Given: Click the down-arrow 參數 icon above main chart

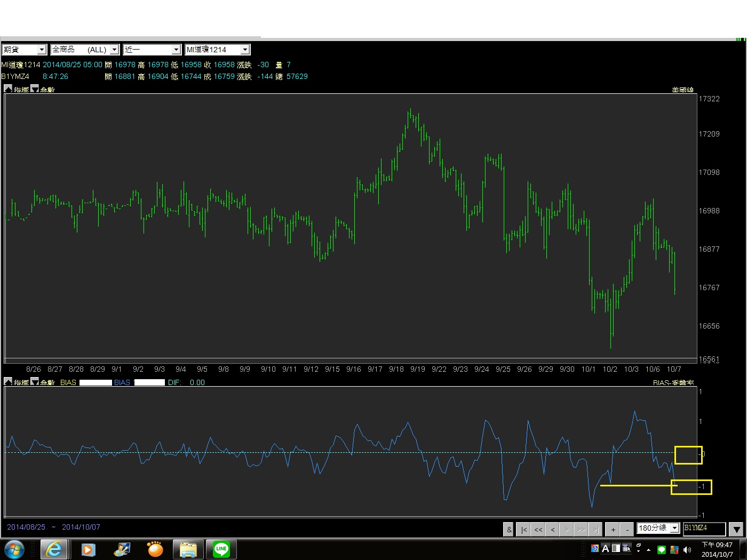Looking at the screenshot, I should point(35,89).
